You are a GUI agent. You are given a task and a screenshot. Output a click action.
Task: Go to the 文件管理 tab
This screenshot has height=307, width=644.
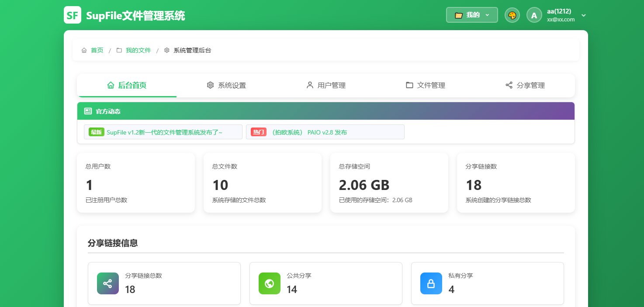tap(426, 86)
